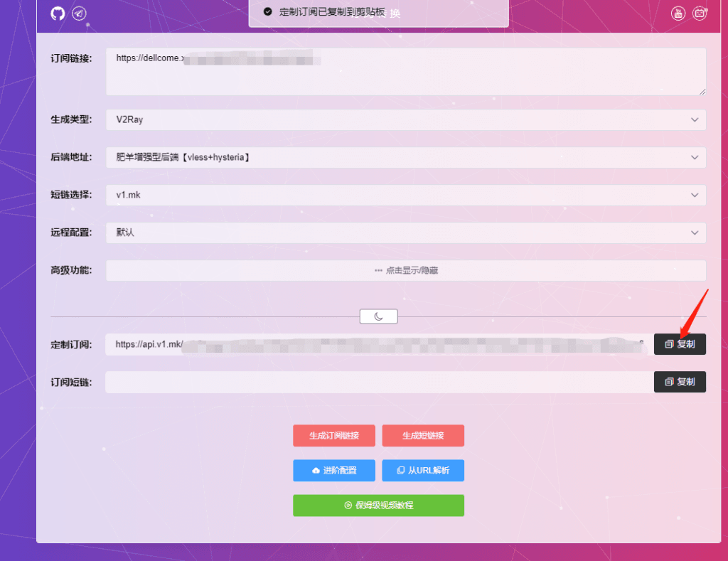Click the 从URL解析 button
Image resolution: width=728 pixels, height=561 pixels.
(423, 471)
